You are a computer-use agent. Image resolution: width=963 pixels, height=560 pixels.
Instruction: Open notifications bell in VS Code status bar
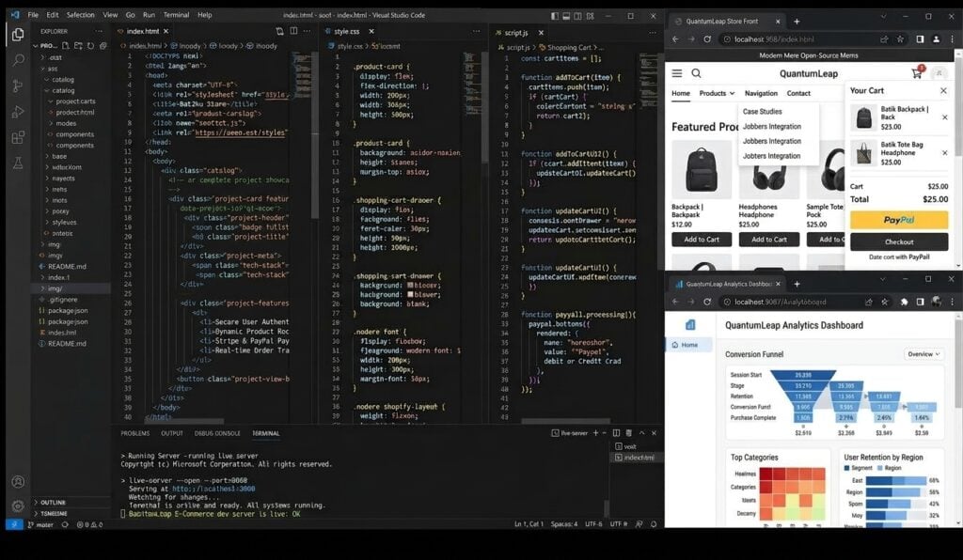[654, 523]
